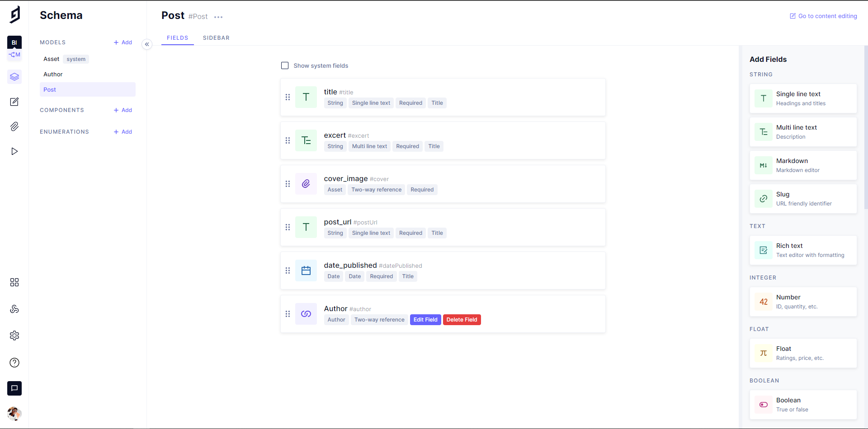The image size is (868, 429).
Task: Switch to the FIELDS tab
Action: pos(177,38)
